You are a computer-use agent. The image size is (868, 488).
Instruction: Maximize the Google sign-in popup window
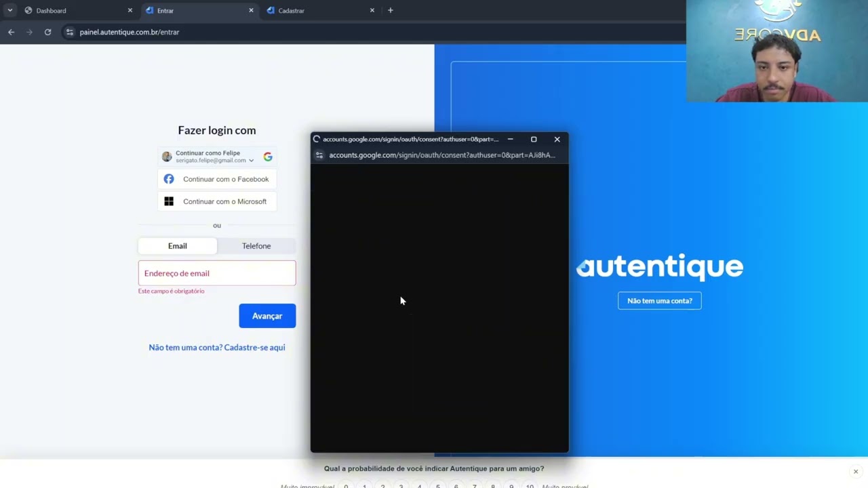coord(534,139)
